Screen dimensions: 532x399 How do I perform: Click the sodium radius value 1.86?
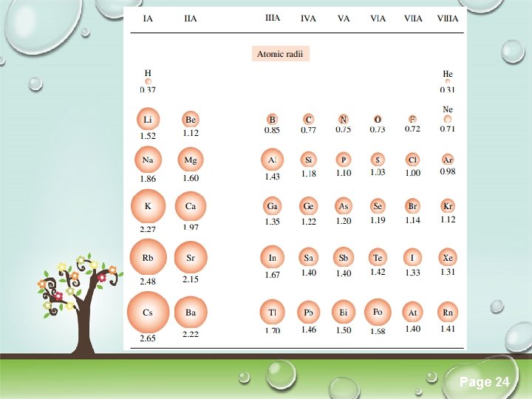148,179
